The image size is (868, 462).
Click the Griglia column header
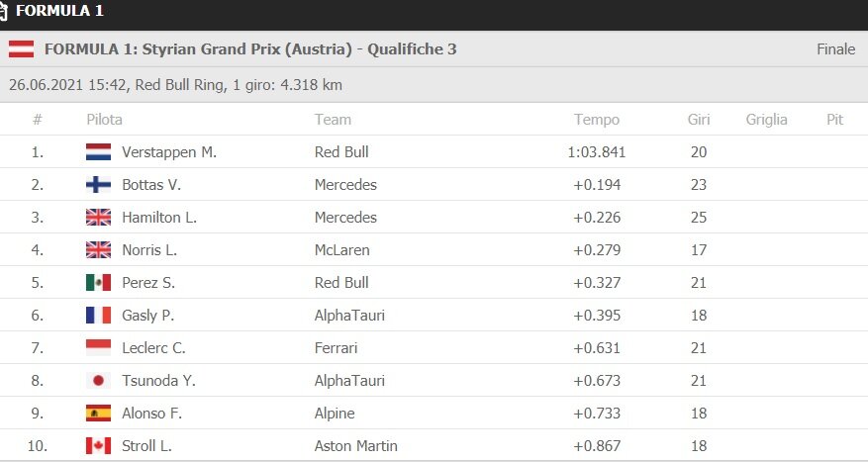[767, 120]
